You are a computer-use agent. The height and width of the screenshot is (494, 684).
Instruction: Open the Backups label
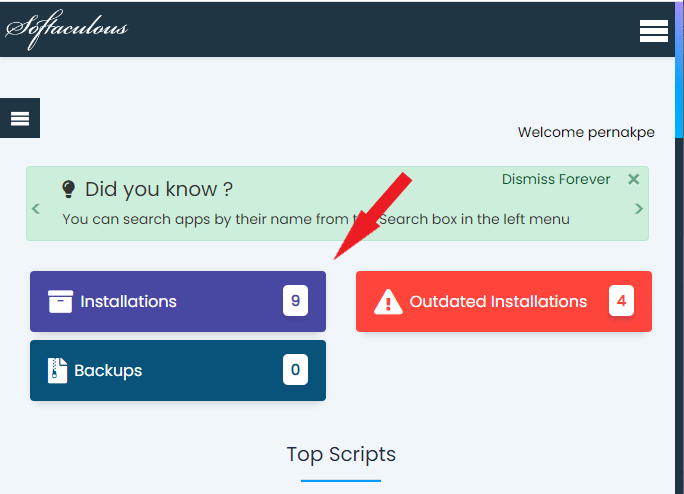click(108, 370)
